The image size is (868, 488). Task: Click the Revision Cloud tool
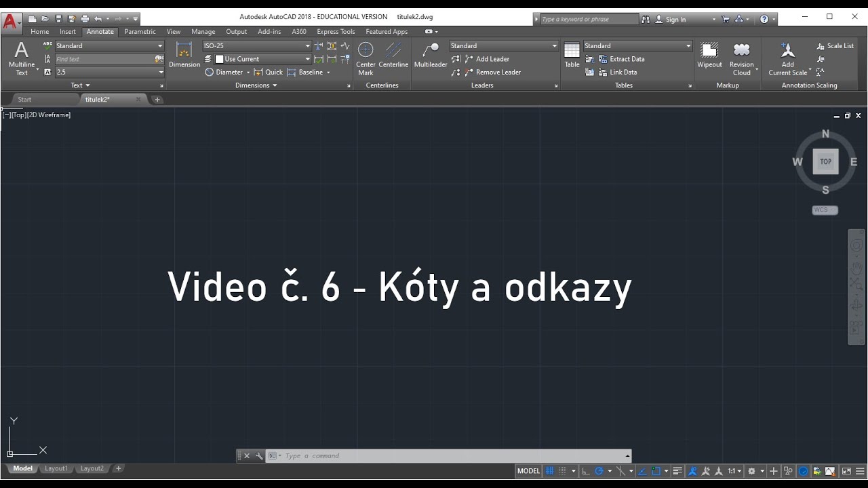pyautogui.click(x=742, y=58)
